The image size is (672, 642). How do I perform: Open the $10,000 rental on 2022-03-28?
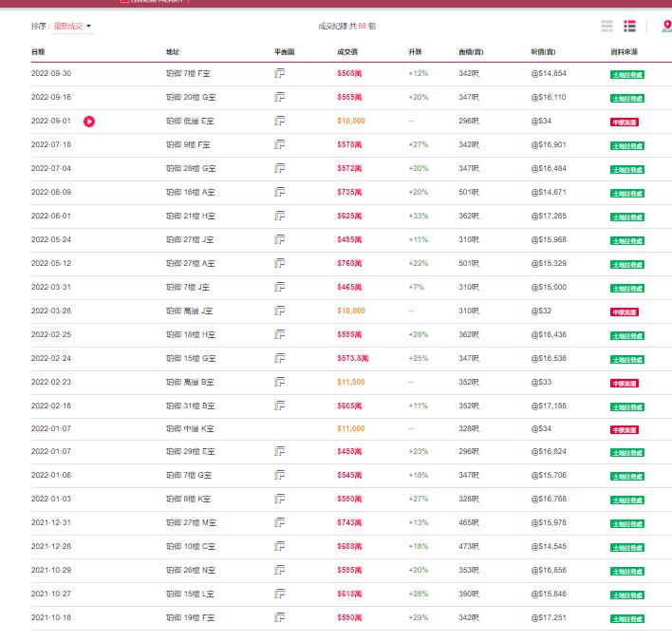tap(350, 311)
